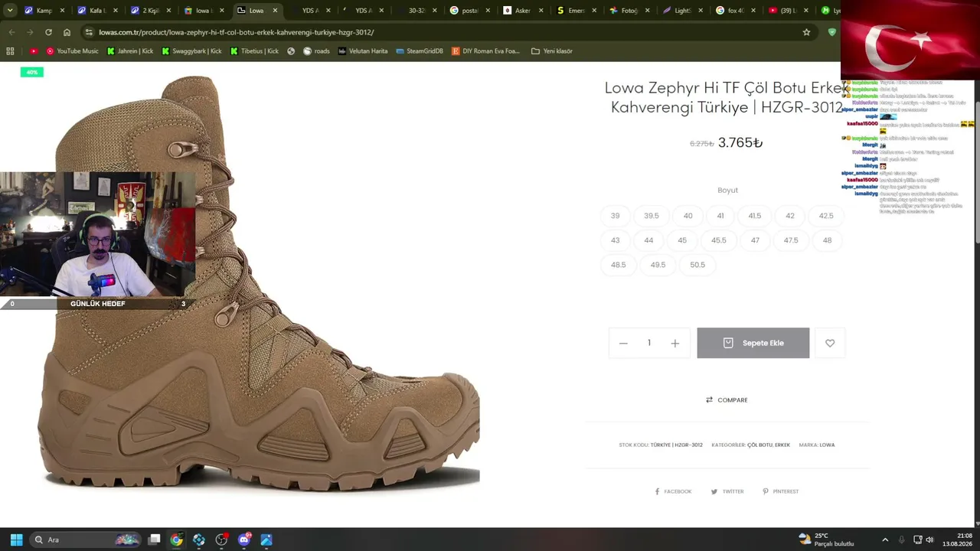Screen dimensions: 980x551
Task: Go to the browser home page
Action: (x=67, y=32)
